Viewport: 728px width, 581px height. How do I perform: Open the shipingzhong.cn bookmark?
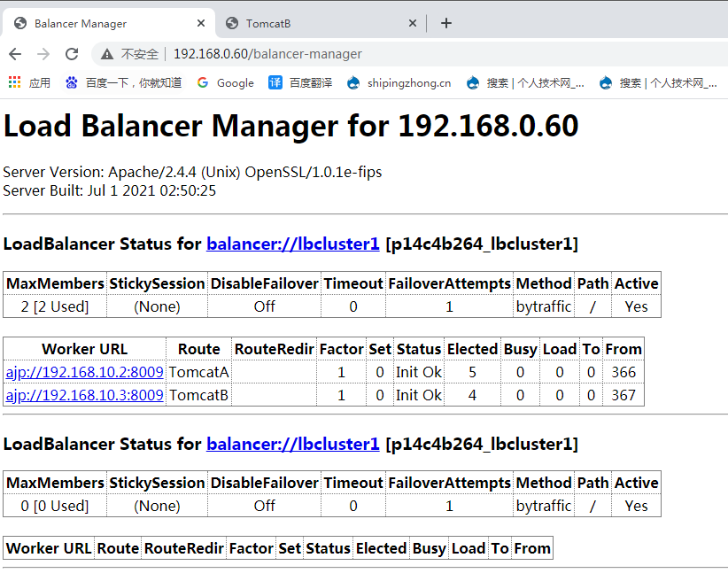coord(399,82)
